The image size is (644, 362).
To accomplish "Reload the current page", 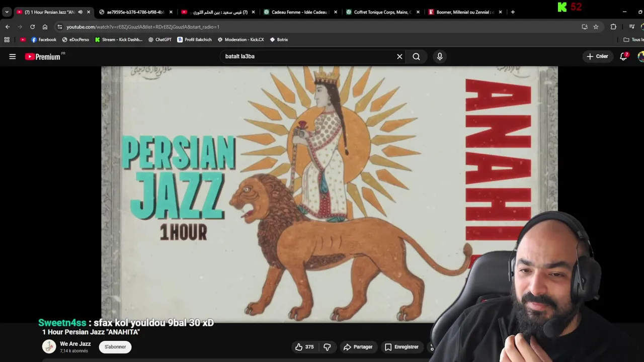I will coord(32,27).
